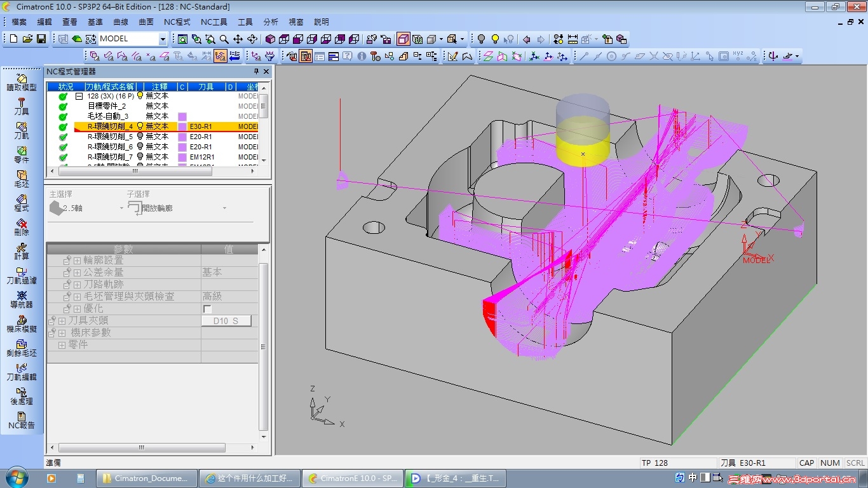
Task: Expand the 機床參數 parameter group
Action: pyautogui.click(x=62, y=333)
